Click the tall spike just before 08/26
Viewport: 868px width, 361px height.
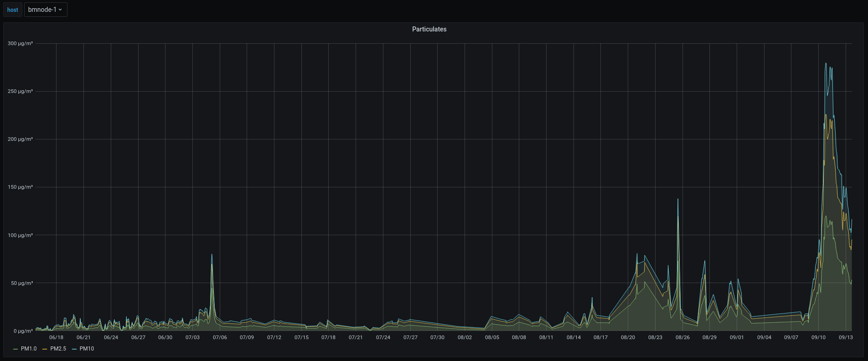(x=678, y=200)
